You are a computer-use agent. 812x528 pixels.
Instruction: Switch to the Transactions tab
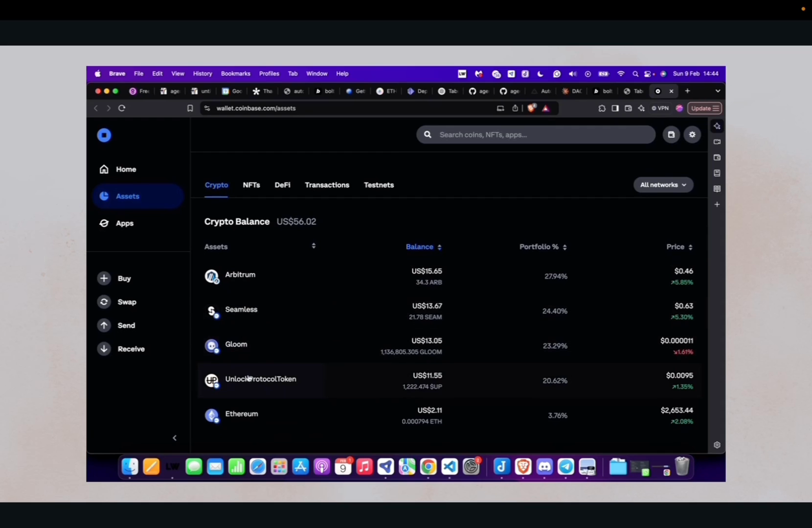[x=327, y=185]
